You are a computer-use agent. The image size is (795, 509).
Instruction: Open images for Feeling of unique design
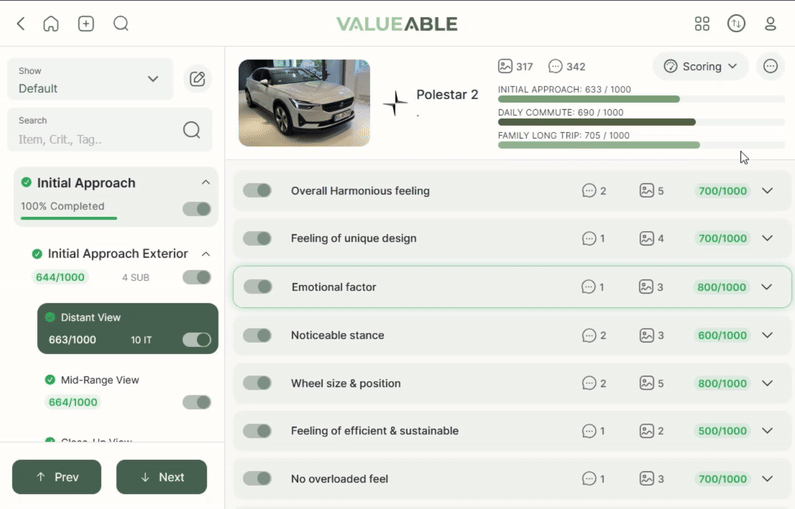(x=646, y=238)
